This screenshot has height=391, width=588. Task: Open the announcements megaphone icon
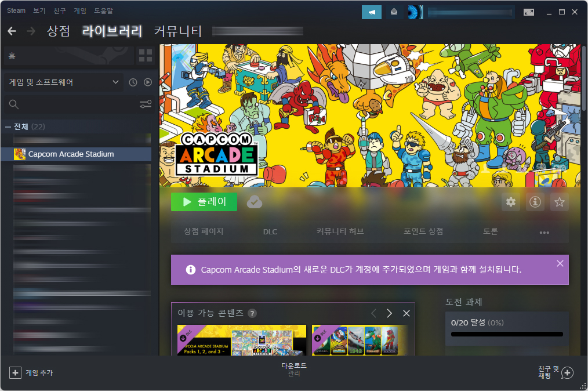point(372,12)
